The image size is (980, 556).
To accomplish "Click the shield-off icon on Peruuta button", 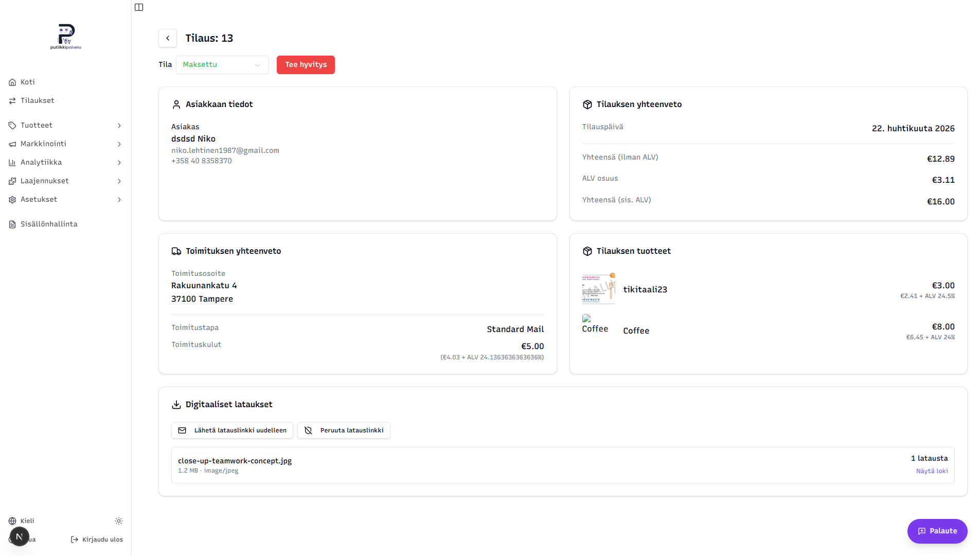I will coord(308,430).
